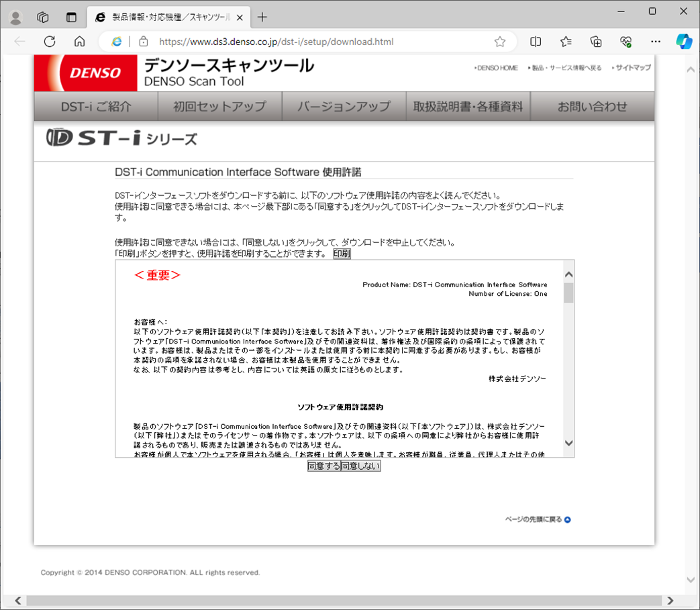Click the 株式会社デンソー signature text

[517, 379]
